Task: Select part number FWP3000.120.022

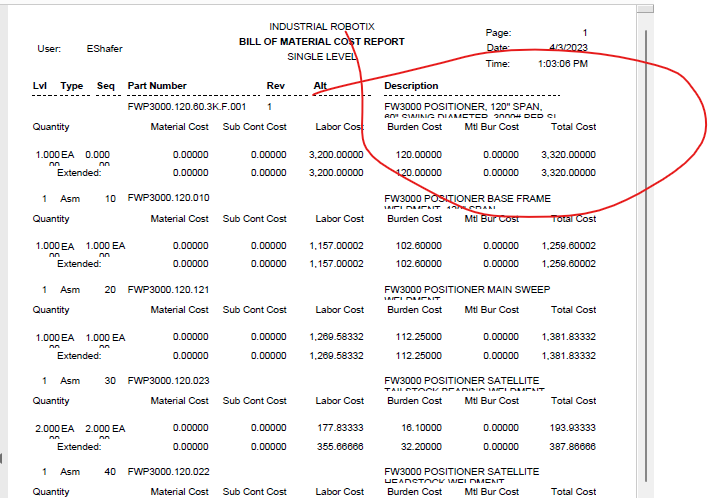Action: (x=168, y=472)
